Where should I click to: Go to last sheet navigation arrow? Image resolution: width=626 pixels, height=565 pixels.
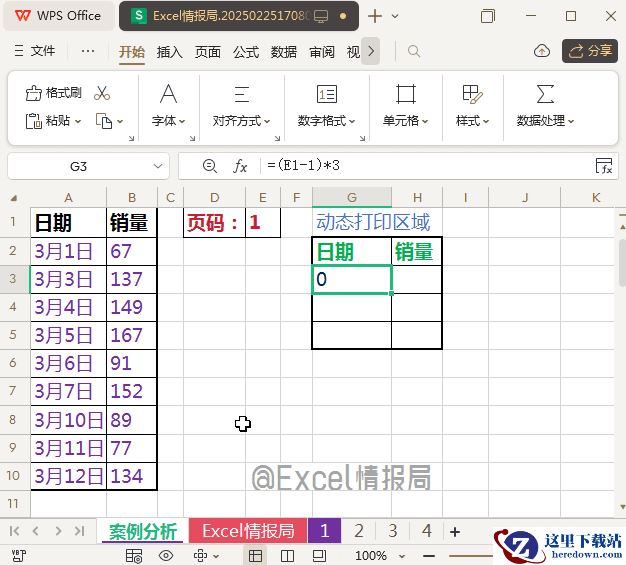tap(79, 531)
